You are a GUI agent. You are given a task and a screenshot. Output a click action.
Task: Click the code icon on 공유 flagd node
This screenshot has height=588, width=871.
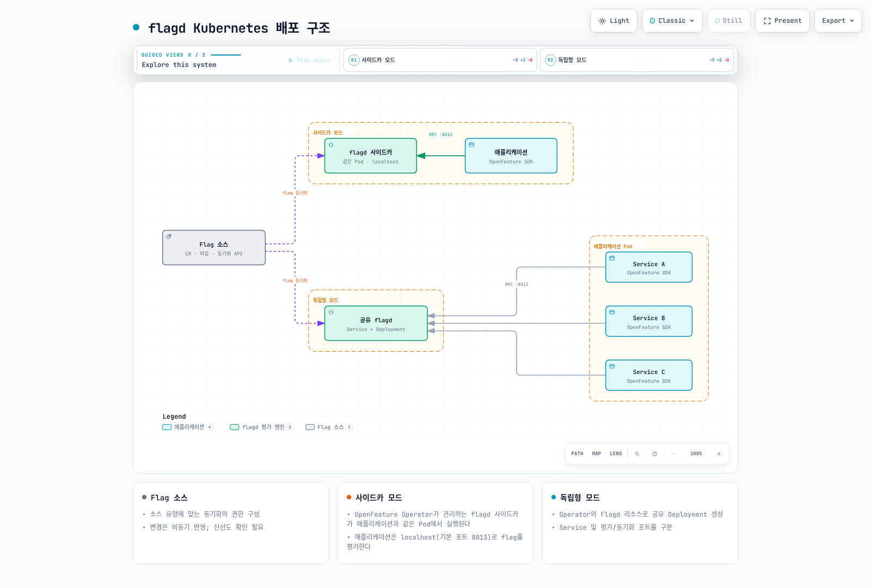coord(331,313)
